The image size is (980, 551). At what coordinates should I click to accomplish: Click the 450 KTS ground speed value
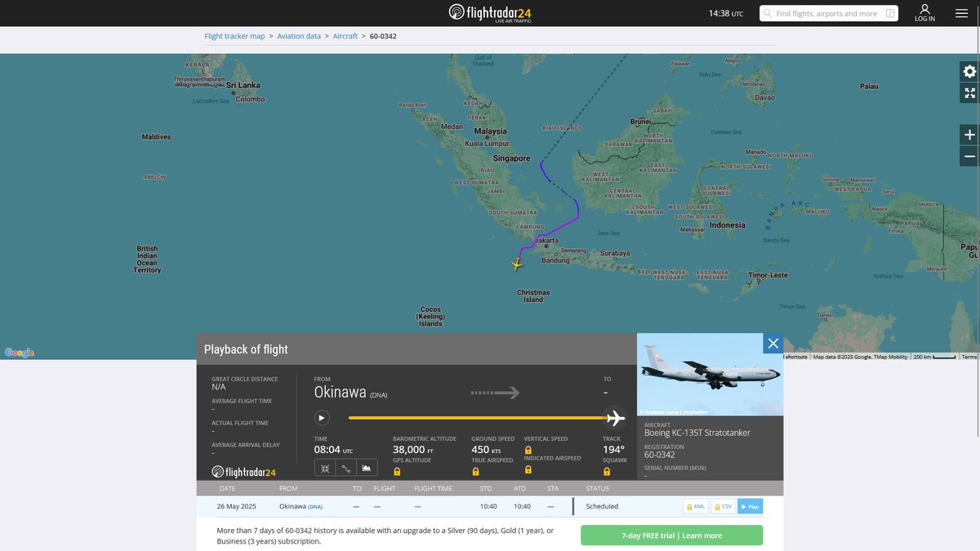tap(486, 450)
